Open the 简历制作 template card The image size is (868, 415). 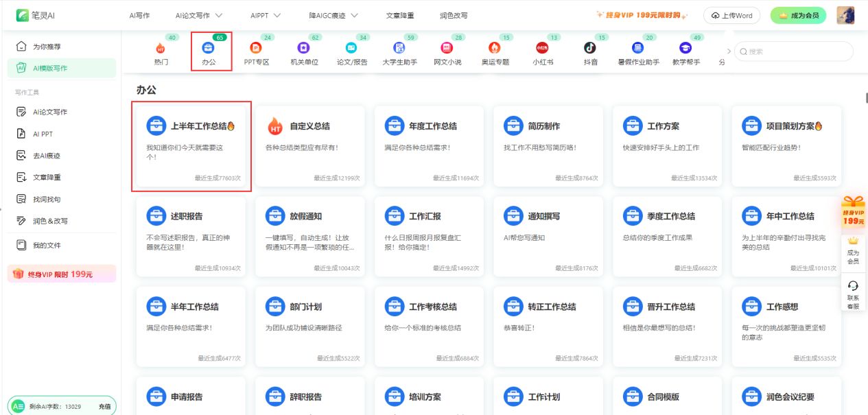pos(548,146)
